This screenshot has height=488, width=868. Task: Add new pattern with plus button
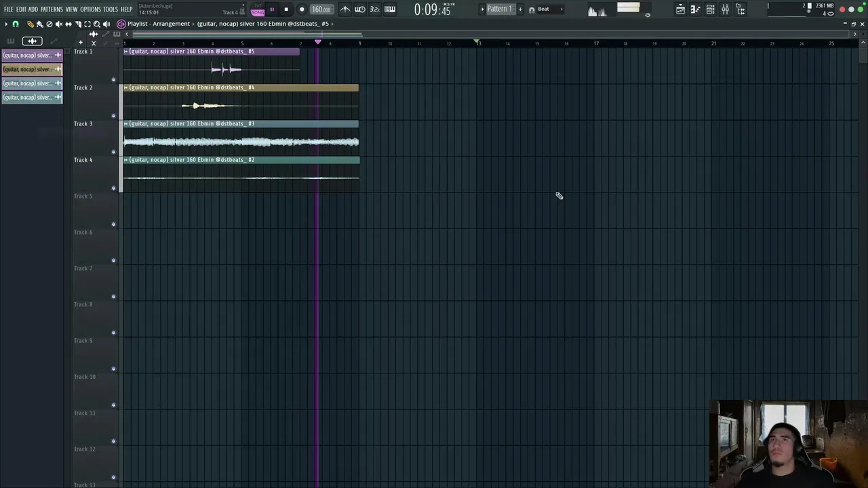point(520,9)
